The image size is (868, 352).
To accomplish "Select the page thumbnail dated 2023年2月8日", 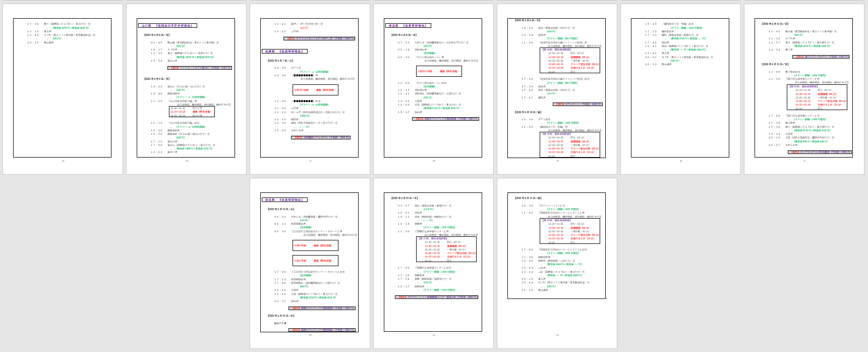I will (433, 89).
